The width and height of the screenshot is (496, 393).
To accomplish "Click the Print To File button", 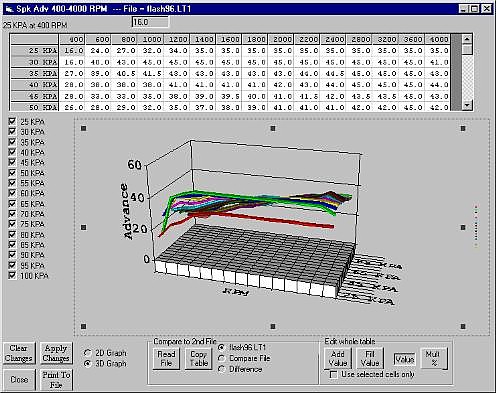I will coord(56,380).
